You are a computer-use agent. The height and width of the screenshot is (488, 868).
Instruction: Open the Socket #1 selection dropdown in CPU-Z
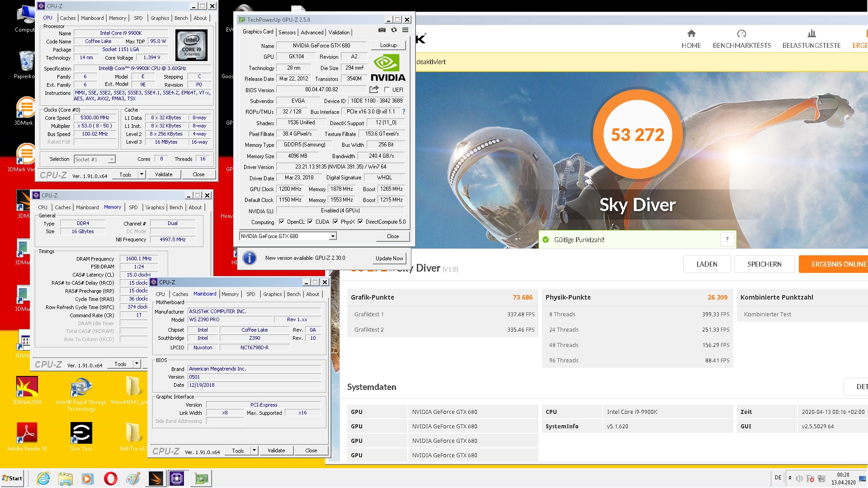pos(112,160)
